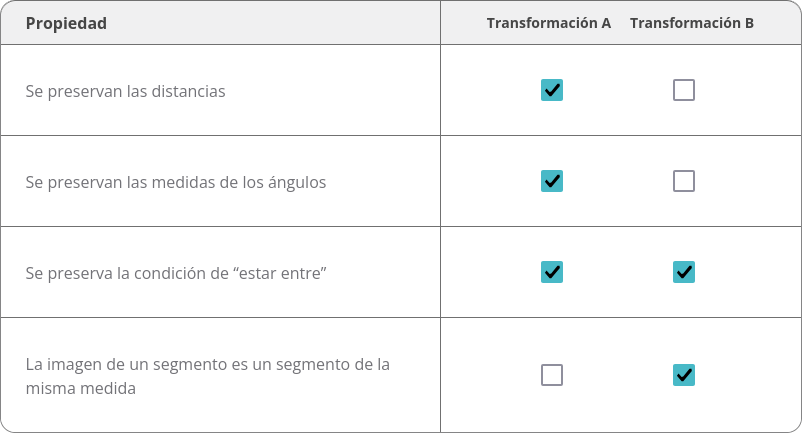Click 'La imagen de un segmento' property text

(208, 376)
